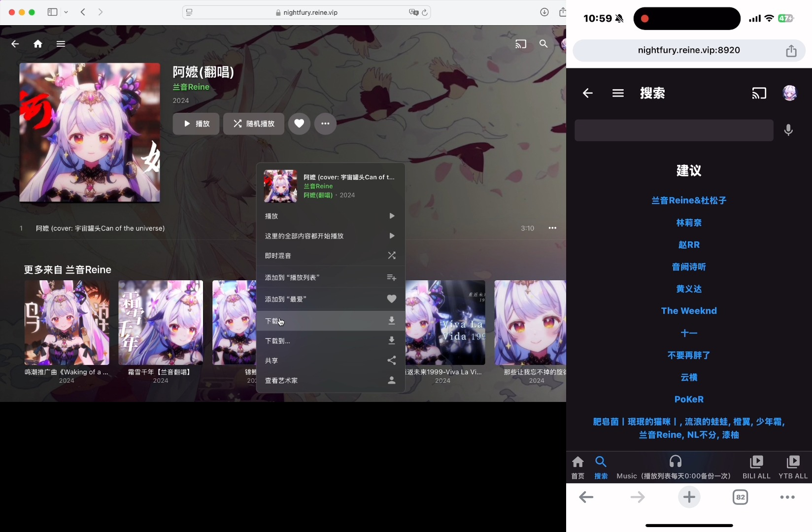Switch to Music tab in phone bottom bar
812x532 pixels.
point(674,467)
